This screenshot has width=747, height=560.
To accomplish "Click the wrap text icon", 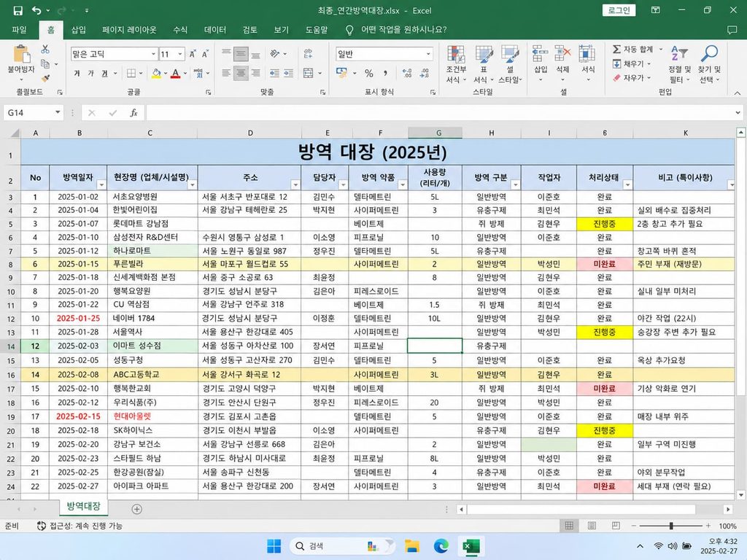I will click(x=309, y=54).
